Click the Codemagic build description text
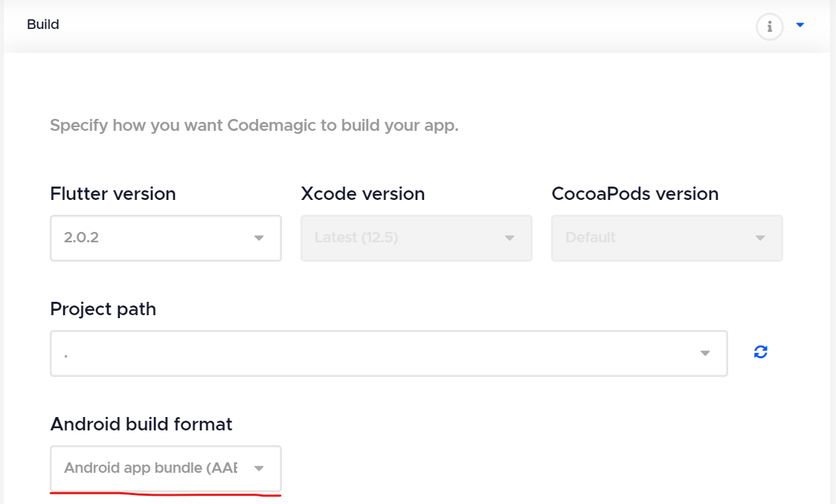The image size is (836, 504). (x=254, y=125)
